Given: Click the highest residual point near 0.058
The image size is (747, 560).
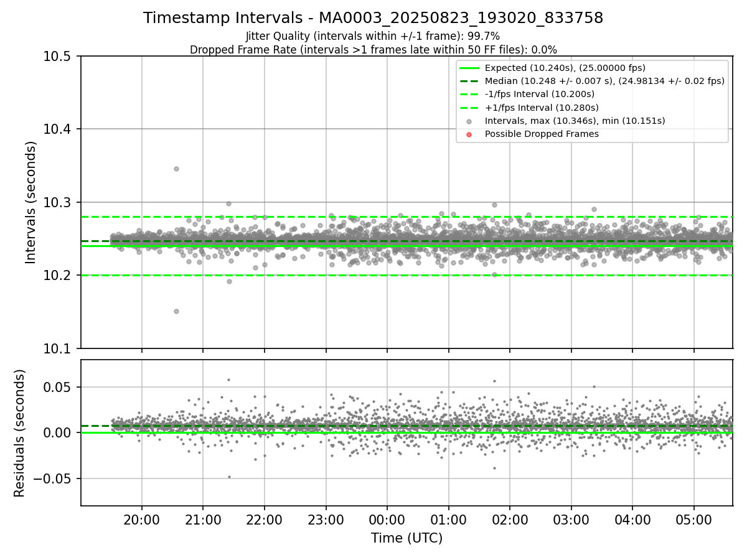Looking at the screenshot, I should pos(228,380).
